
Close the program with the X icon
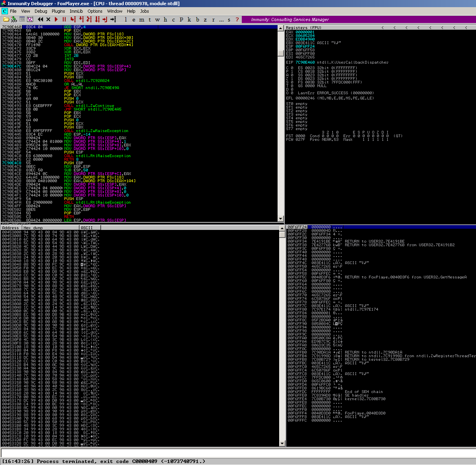[x=48, y=19]
